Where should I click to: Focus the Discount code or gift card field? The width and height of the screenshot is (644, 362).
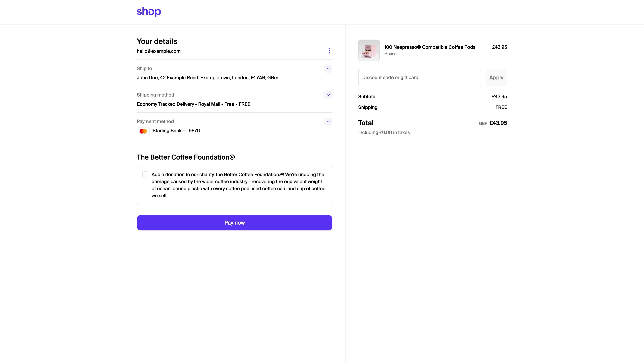pos(419,77)
